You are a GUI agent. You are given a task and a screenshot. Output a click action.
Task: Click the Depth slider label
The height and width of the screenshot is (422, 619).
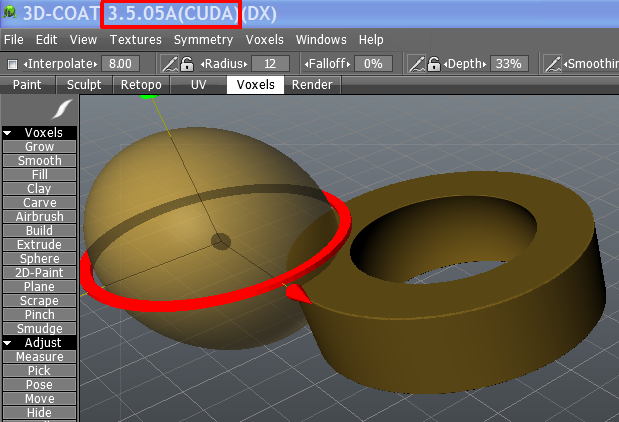tap(465, 64)
